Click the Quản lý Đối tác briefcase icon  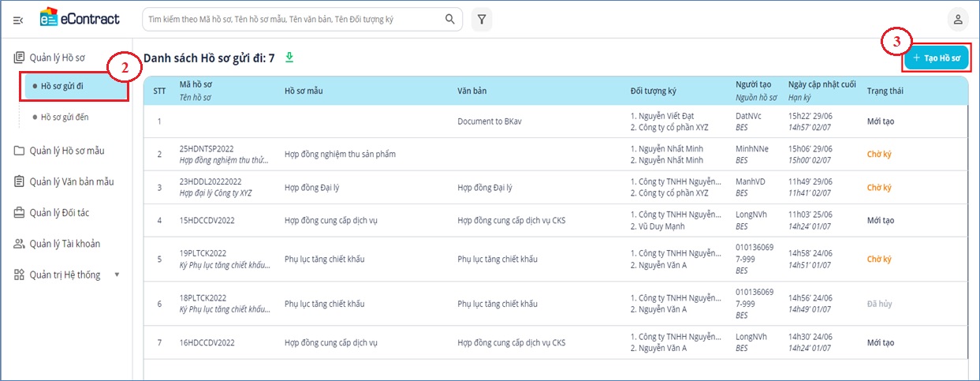pyautogui.click(x=20, y=212)
